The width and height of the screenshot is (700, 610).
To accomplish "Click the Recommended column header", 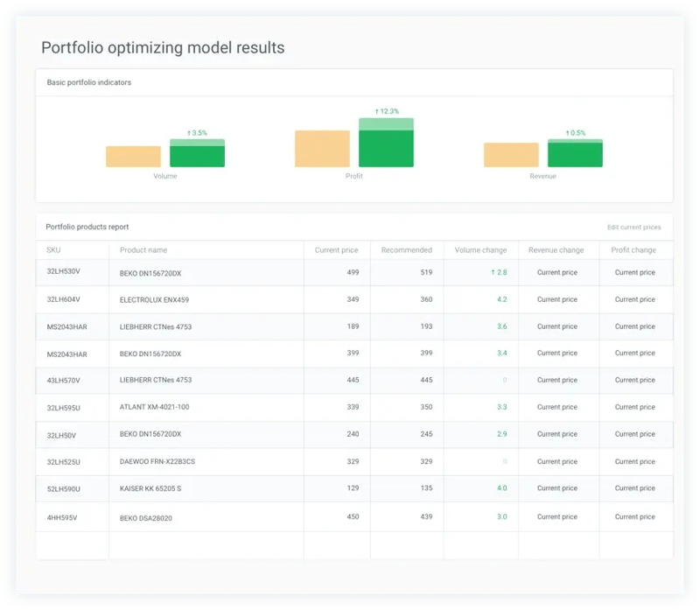I will click(x=407, y=250).
